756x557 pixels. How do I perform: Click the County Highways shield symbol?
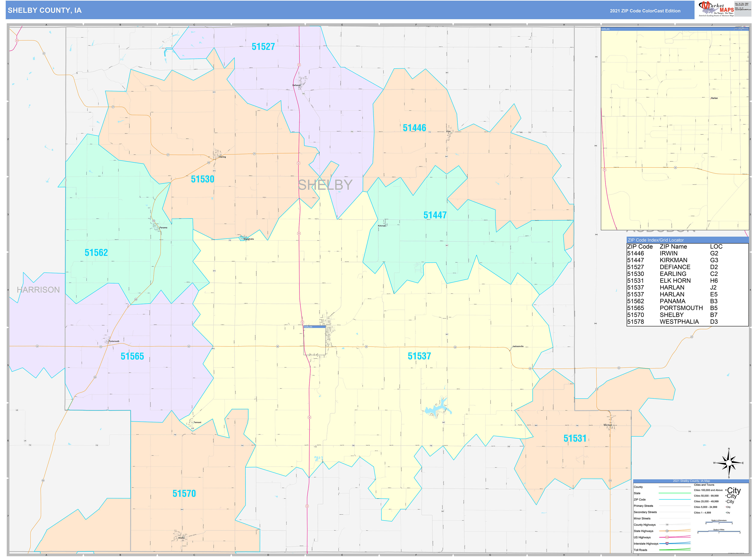click(667, 525)
